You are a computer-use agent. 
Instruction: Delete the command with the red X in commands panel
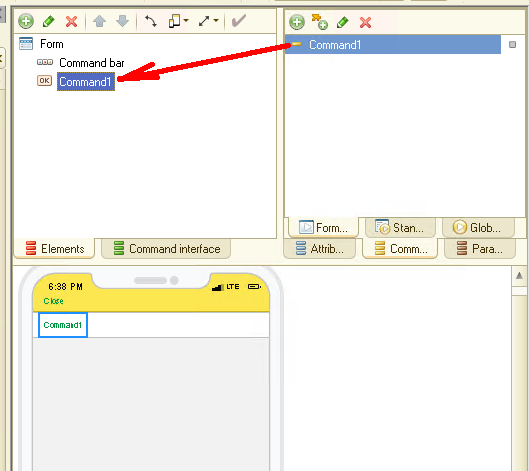365,23
